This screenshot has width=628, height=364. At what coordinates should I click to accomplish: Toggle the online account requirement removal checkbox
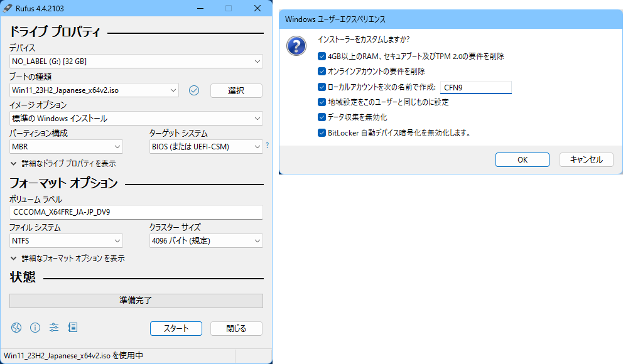pyautogui.click(x=322, y=72)
